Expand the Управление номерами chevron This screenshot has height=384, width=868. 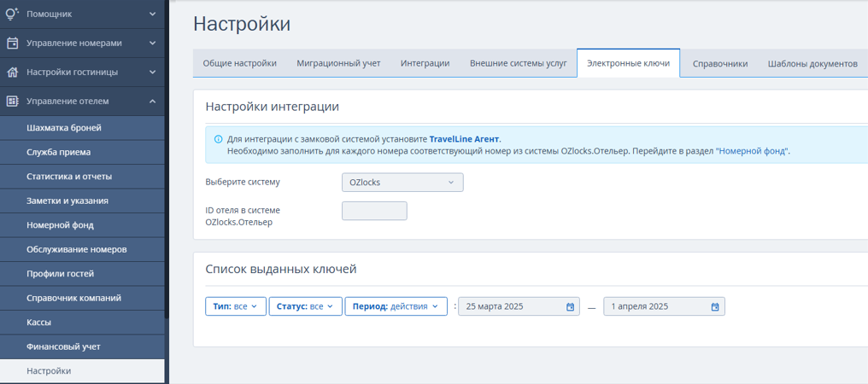153,44
